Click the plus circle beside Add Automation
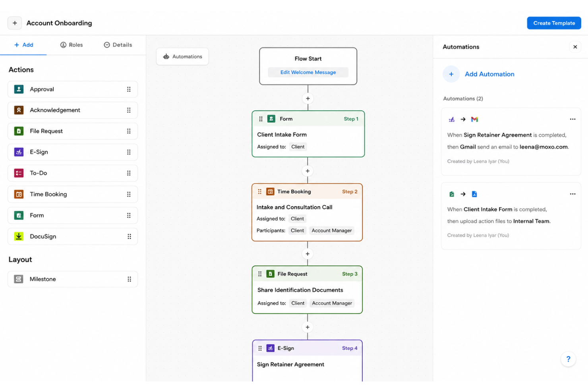 tap(451, 74)
